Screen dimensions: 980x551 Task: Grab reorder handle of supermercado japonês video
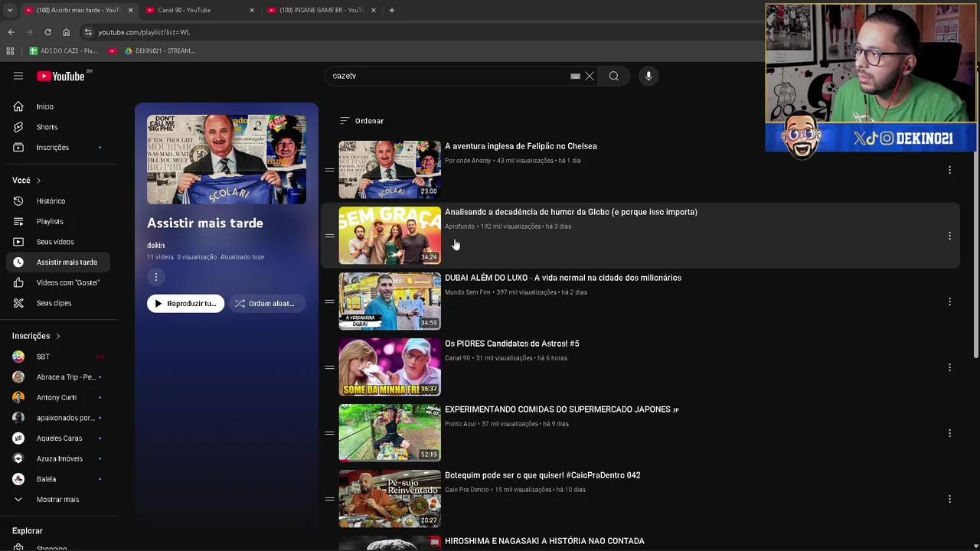[329, 433]
